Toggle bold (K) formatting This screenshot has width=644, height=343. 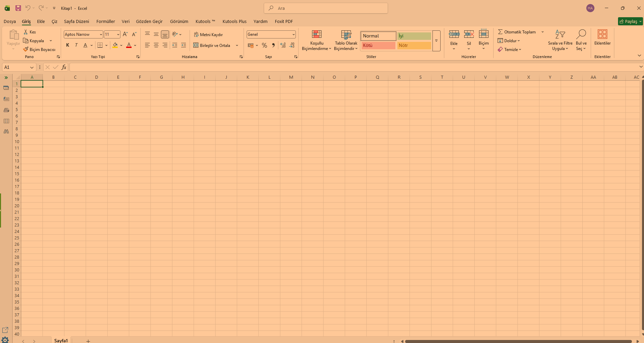(67, 45)
